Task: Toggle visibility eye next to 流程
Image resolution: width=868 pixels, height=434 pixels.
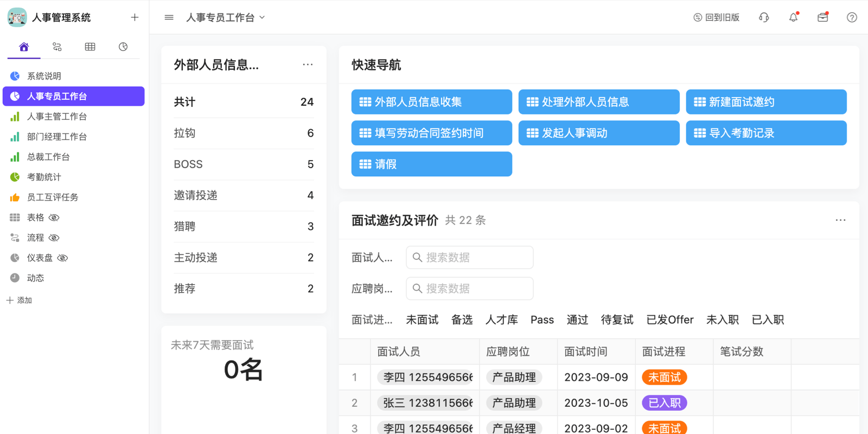Action: [x=54, y=238]
